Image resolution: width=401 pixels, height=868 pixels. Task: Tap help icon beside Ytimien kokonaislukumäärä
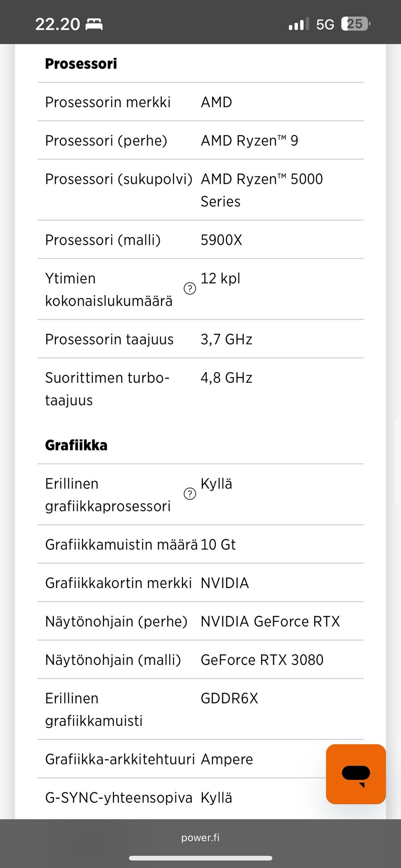tap(190, 288)
